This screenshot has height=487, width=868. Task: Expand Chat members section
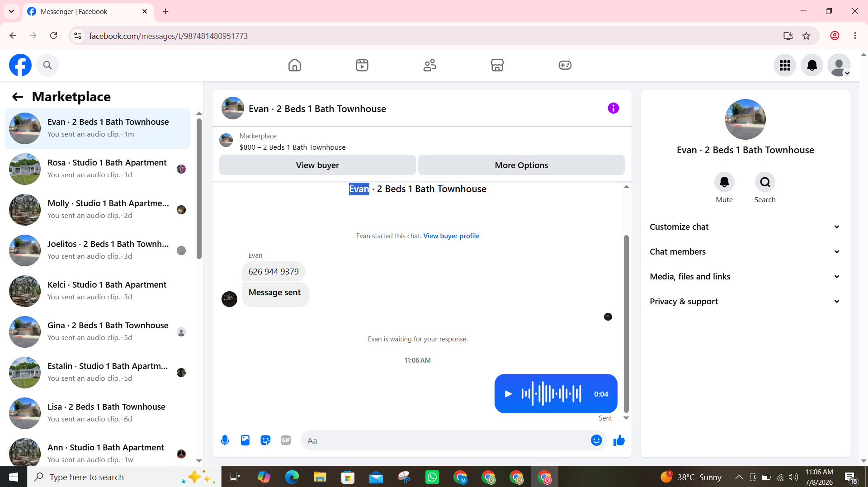tap(745, 252)
